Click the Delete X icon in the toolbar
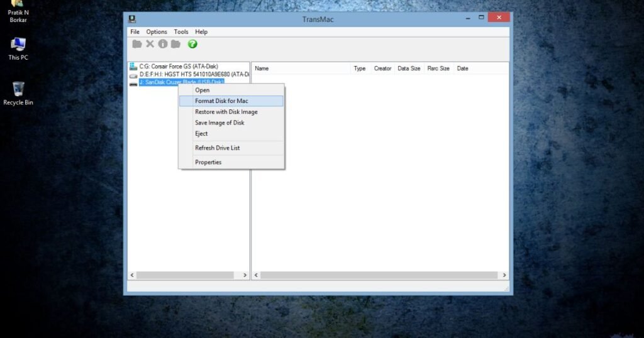Screen dimensions: 644x338 pos(150,44)
